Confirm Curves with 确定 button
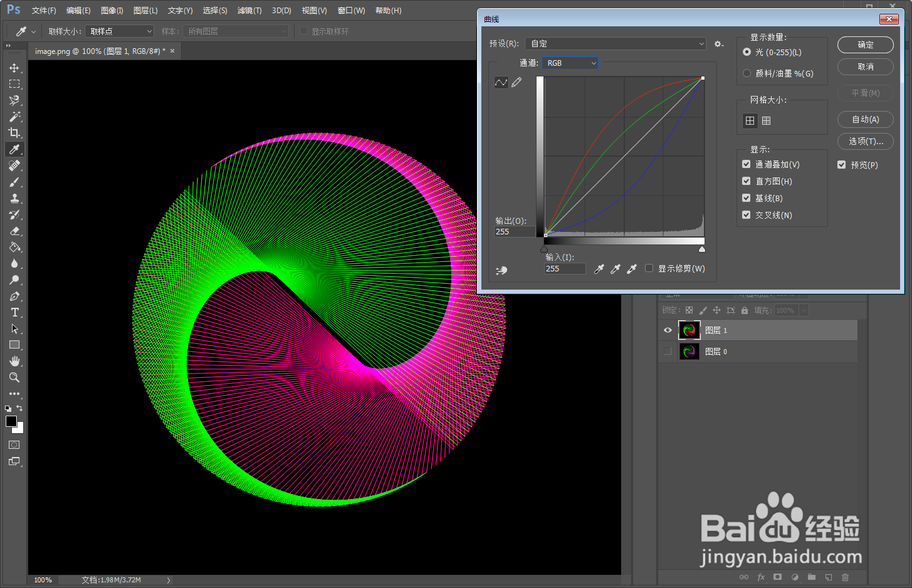Image resolution: width=912 pixels, height=588 pixels. 866,45
